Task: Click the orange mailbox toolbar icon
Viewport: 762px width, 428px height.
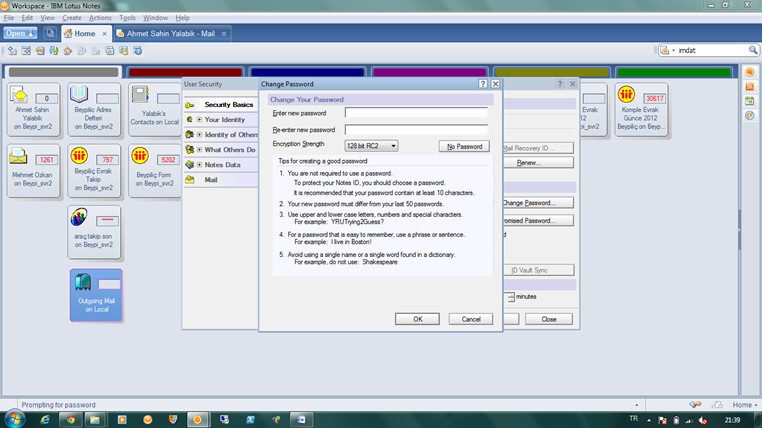Action: 40,51
